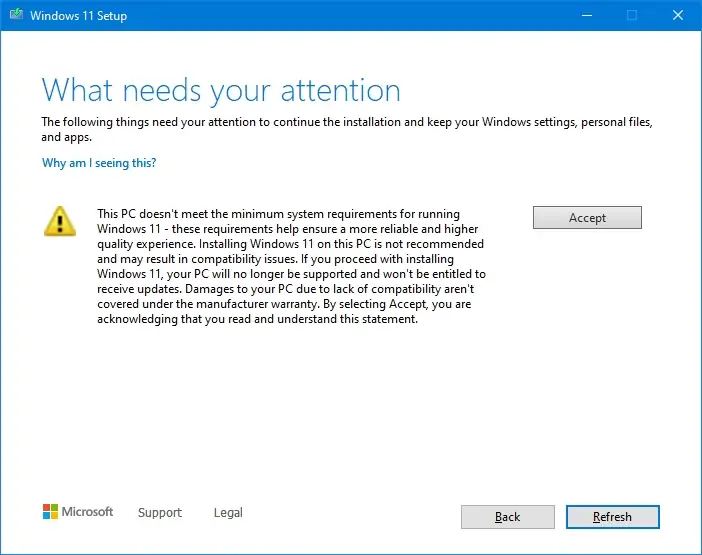
Task: Click the 'Windows 11 Setup' title text
Action: click(79, 16)
